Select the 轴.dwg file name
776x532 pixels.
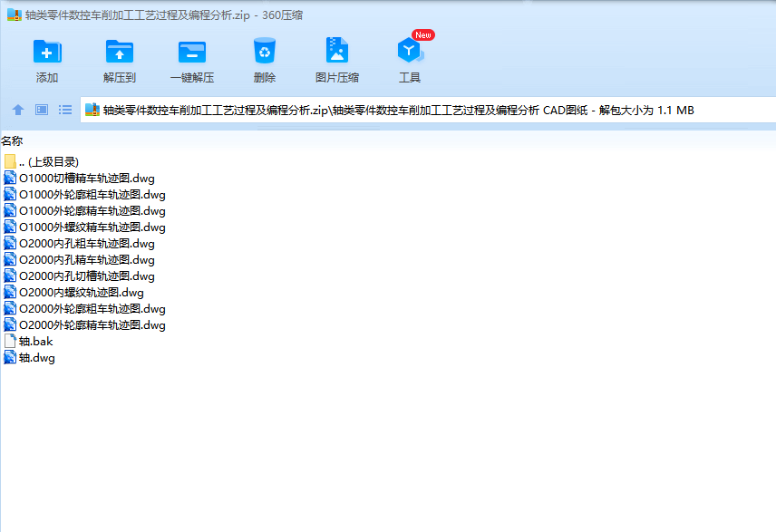point(36,357)
